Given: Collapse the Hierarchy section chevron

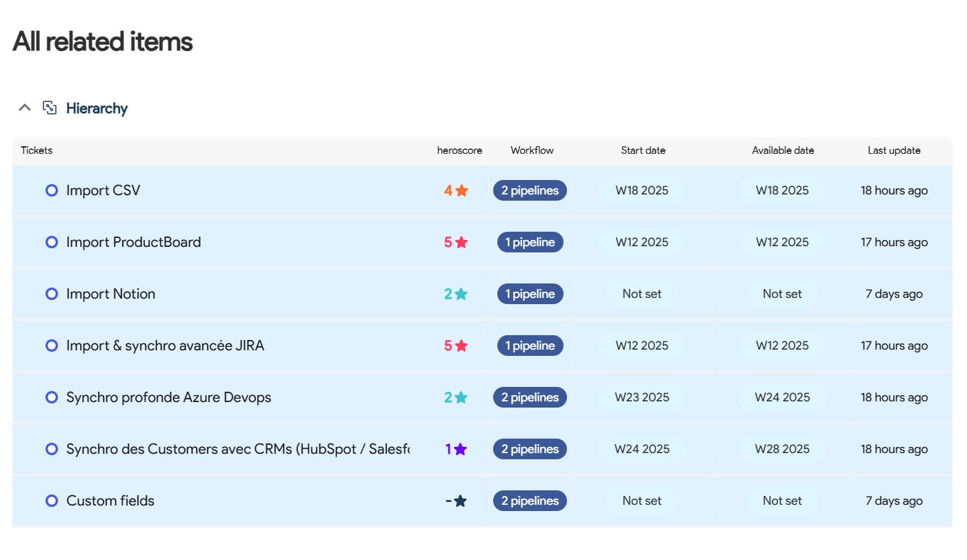Looking at the screenshot, I should click(25, 108).
